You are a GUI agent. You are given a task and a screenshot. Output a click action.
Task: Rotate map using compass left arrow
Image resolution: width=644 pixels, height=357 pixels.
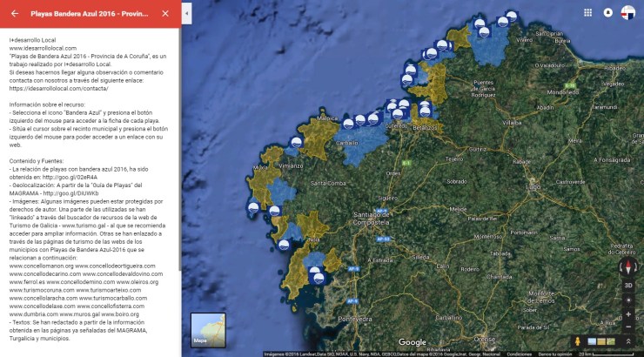(621, 268)
